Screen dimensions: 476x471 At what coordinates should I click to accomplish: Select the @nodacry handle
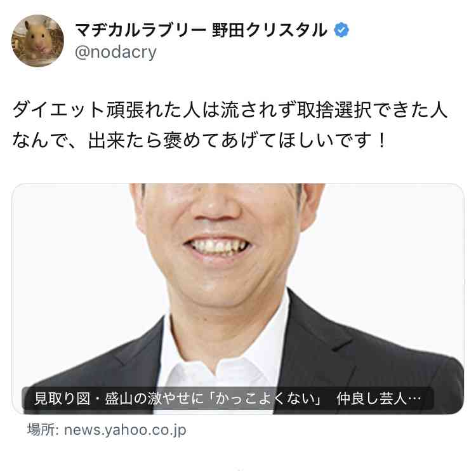click(116, 52)
